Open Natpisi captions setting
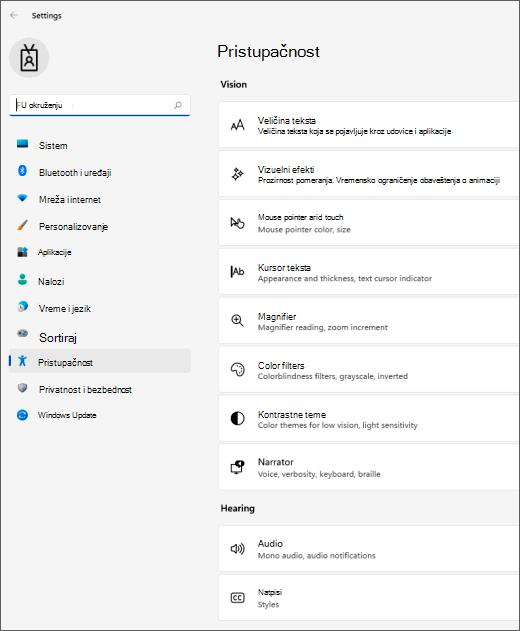Image resolution: width=520 pixels, height=631 pixels. [x=369, y=598]
